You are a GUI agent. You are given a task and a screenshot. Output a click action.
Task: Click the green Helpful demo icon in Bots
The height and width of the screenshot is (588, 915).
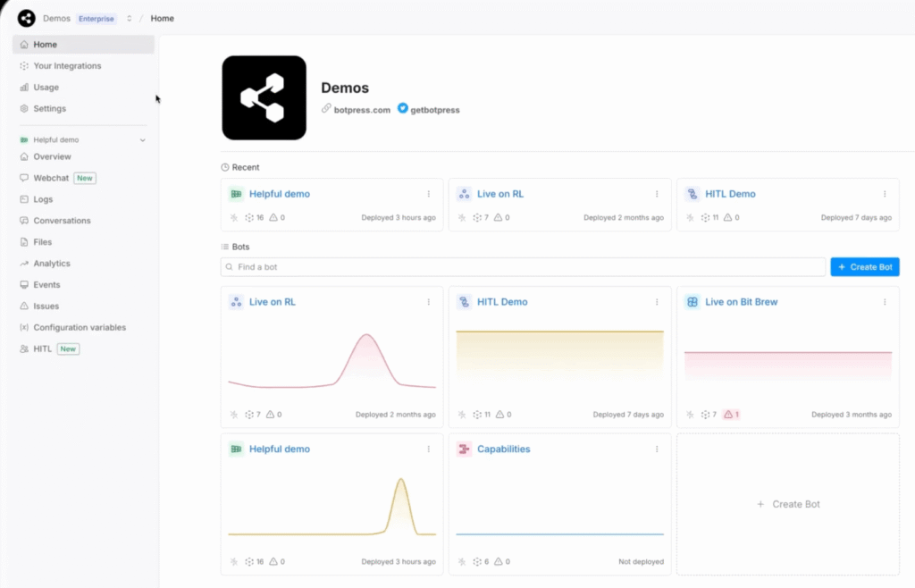coord(236,449)
